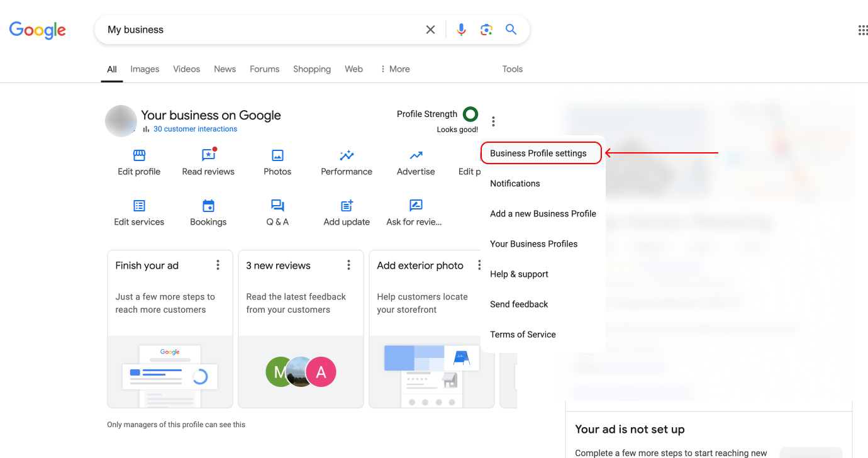Open Add exterior photo card options
Screen dimensions: 868x458
pyautogui.click(x=479, y=265)
